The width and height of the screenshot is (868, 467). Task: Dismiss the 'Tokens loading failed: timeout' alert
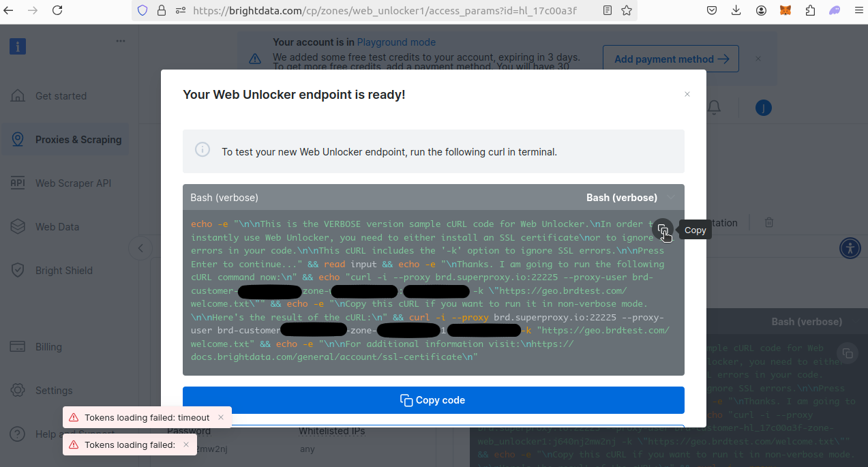(221, 417)
